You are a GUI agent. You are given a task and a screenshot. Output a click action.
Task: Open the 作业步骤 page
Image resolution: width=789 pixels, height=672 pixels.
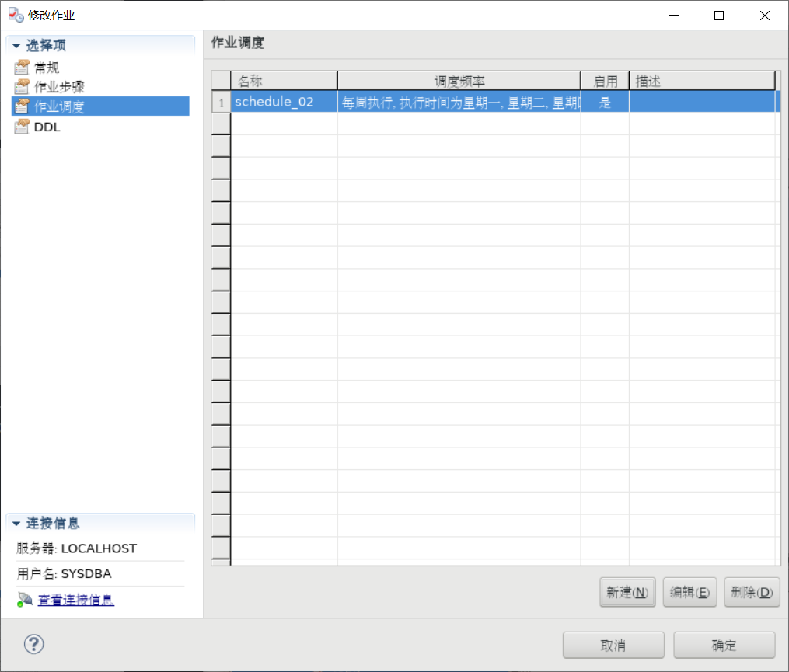[59, 87]
